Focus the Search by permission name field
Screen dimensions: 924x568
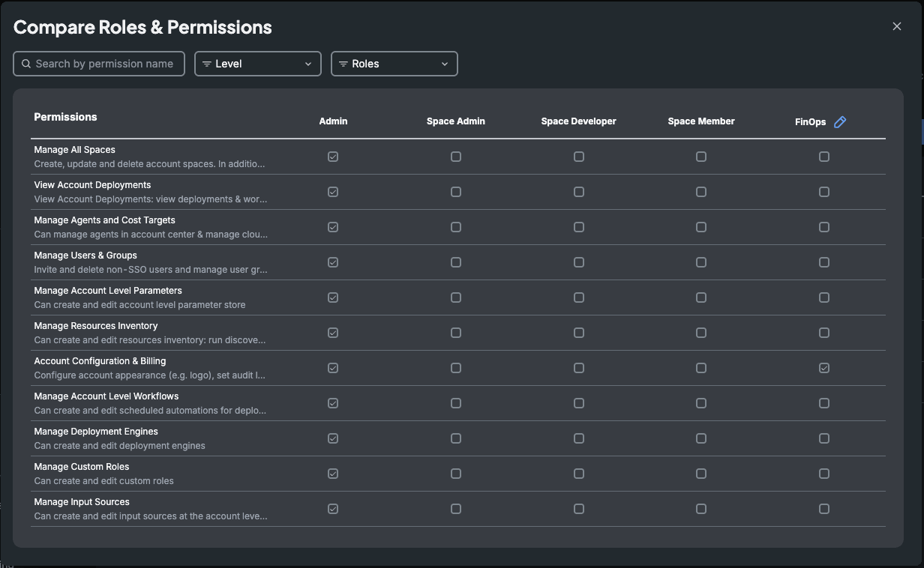(99, 64)
